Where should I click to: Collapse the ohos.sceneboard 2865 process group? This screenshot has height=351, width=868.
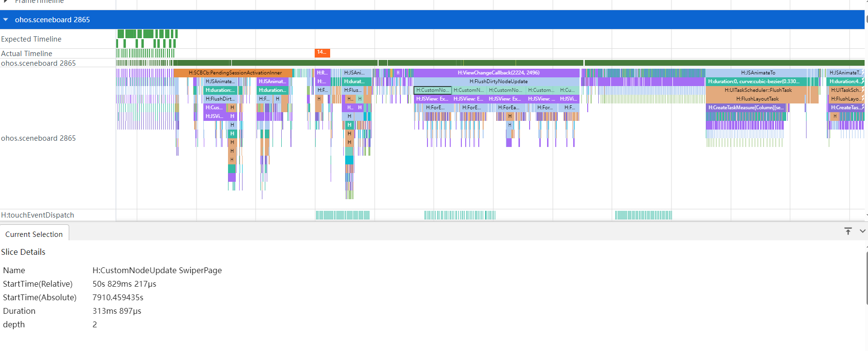click(x=6, y=20)
